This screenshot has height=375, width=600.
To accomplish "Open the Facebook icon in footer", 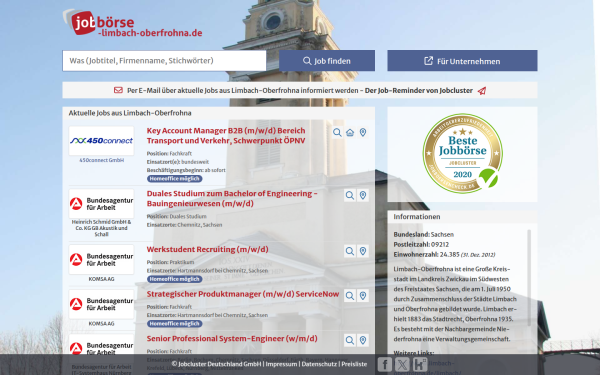I will 385,364.
